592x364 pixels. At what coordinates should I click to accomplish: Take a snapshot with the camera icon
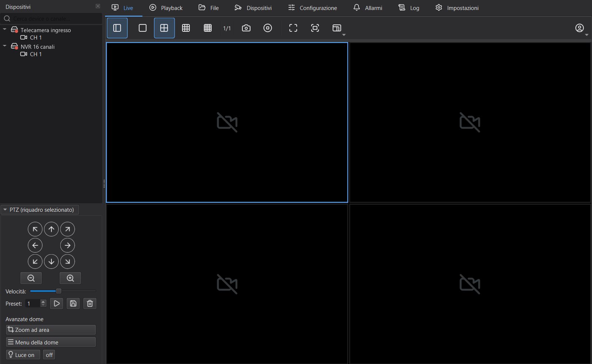pos(246,28)
